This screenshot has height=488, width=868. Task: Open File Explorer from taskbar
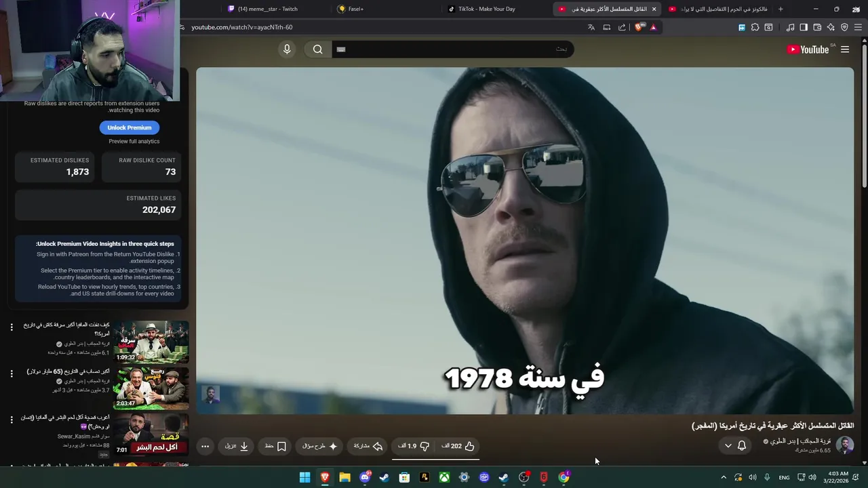coord(344,478)
